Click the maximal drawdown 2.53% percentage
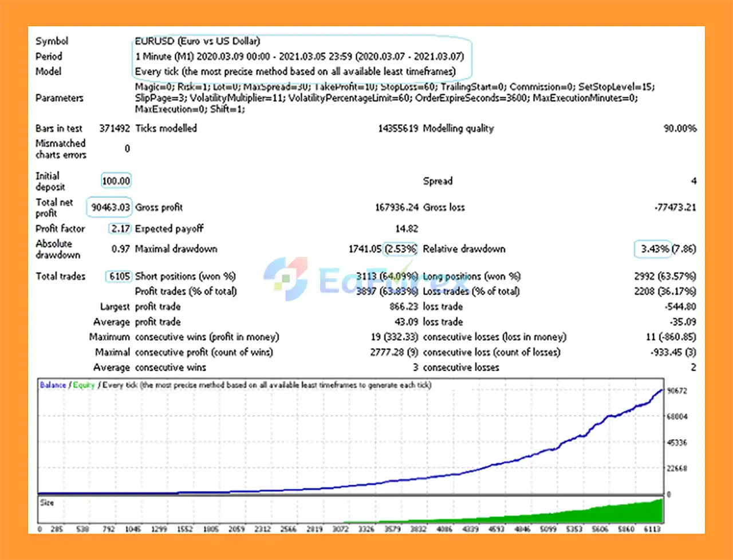This screenshot has height=560, width=733. (x=400, y=249)
